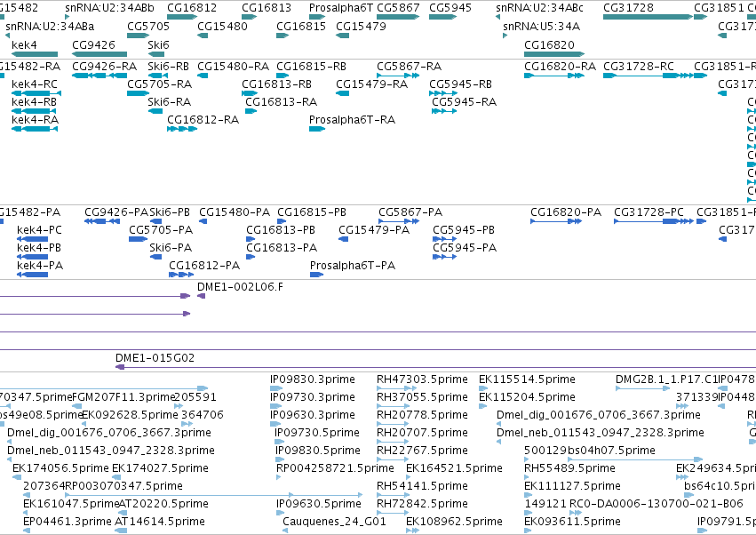The height and width of the screenshot is (535, 756).
Task: Click the snRNA:U5:34A label
Action: (541, 26)
